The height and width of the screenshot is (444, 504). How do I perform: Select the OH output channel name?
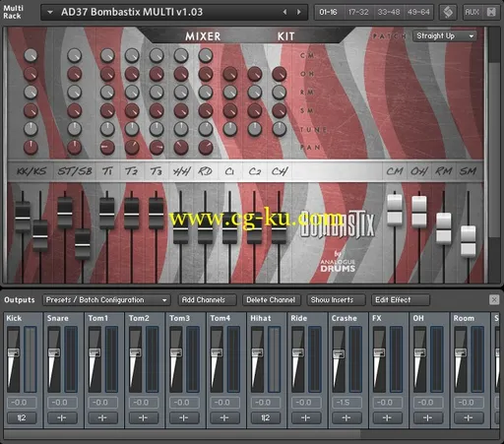click(x=418, y=318)
